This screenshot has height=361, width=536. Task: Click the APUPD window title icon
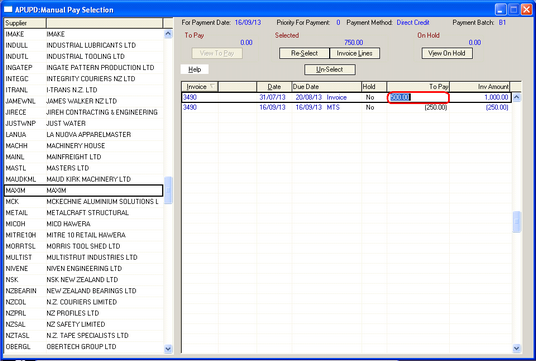point(8,10)
